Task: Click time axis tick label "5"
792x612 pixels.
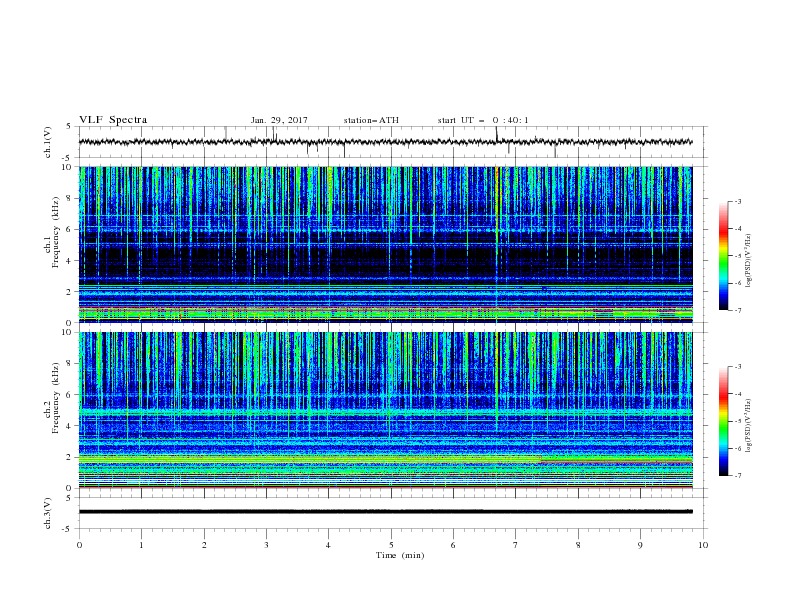Action: click(x=391, y=545)
